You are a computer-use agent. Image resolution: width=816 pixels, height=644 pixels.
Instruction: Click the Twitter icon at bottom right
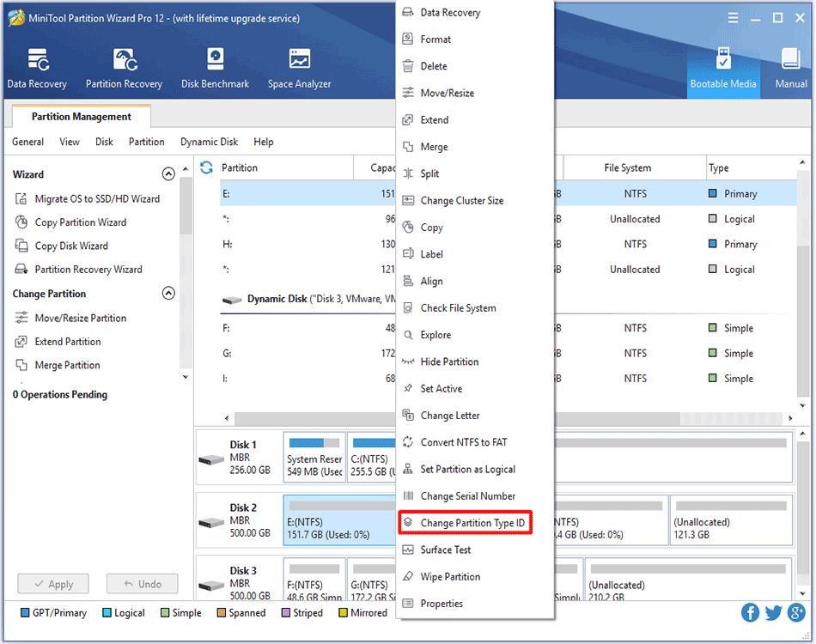tap(772, 612)
